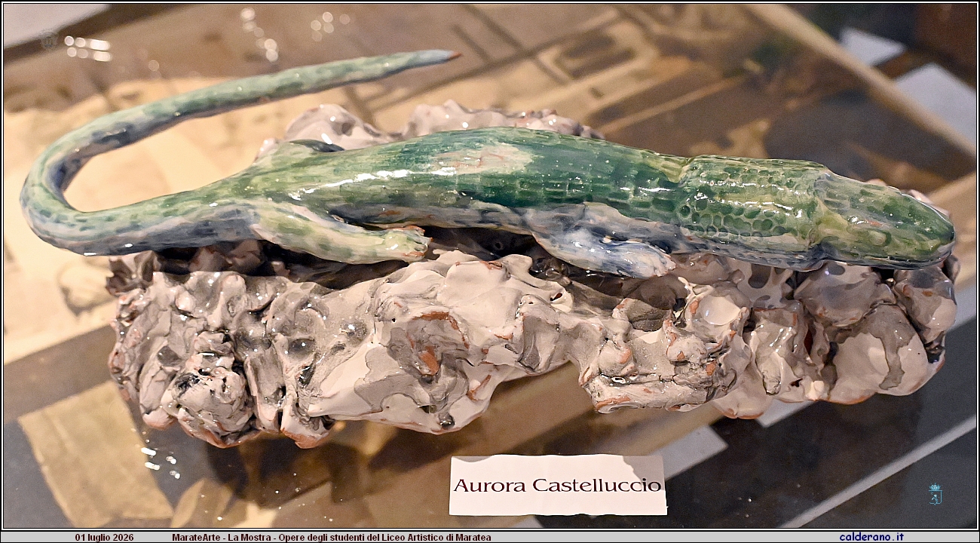The width and height of the screenshot is (980, 543).
Task: Open the calderano.it link
Action: coord(871,537)
